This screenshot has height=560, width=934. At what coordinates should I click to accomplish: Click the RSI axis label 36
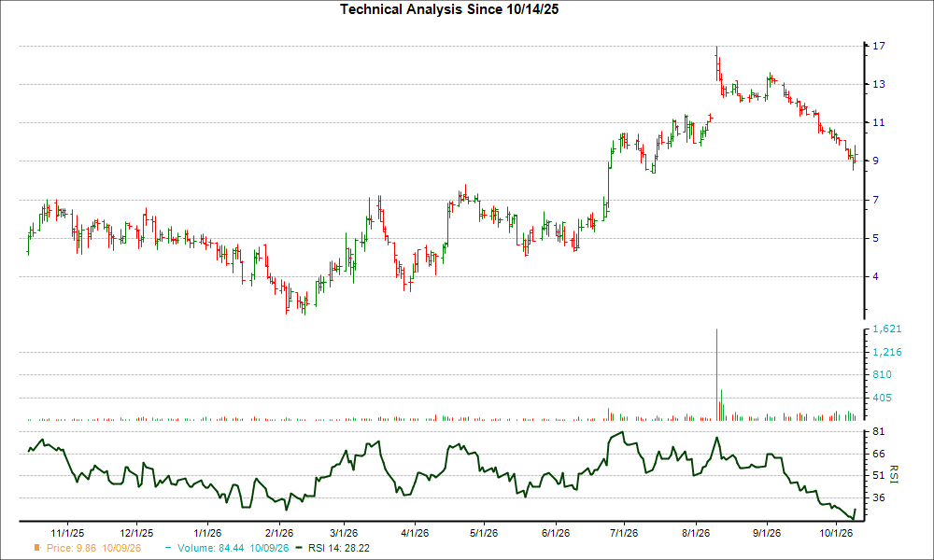pyautogui.click(x=879, y=497)
